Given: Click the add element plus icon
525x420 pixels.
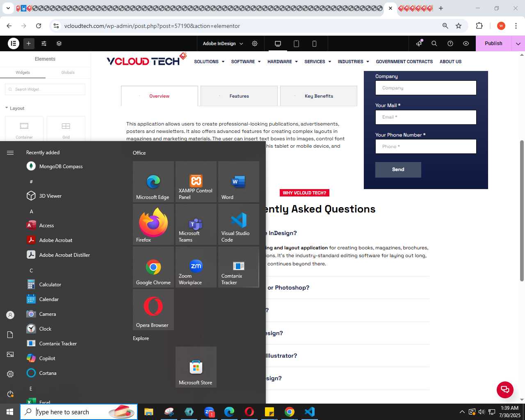Looking at the screenshot, I should [29, 43].
